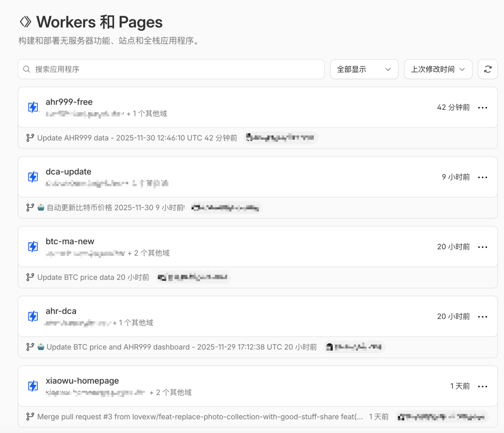
Task: Focus the 搜索应用程序 search field
Action: [171, 69]
